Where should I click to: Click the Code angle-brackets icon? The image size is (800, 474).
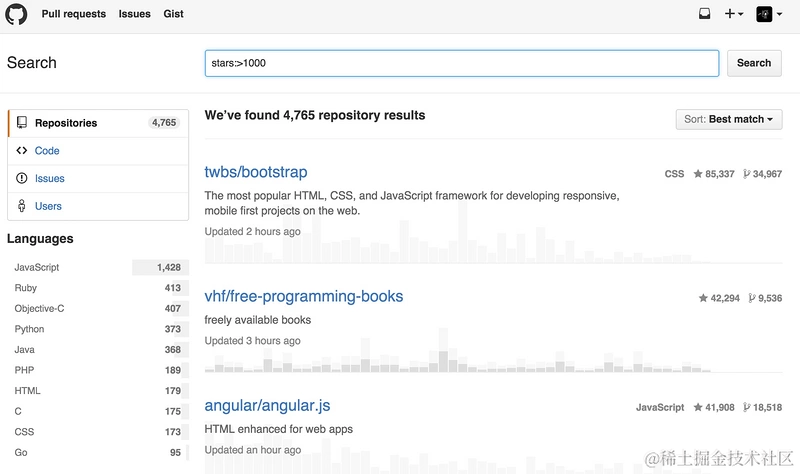click(21, 151)
